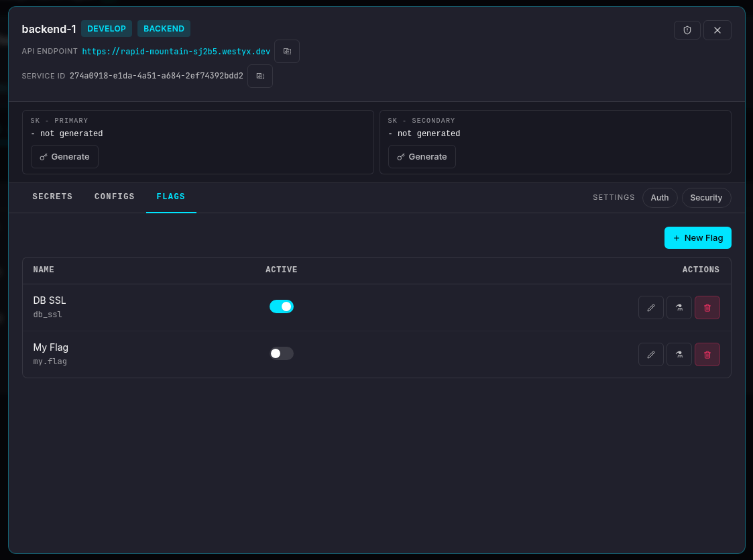Viewport: 753px width, 560px height.
Task: Copy the service ID value
Action: [259, 76]
